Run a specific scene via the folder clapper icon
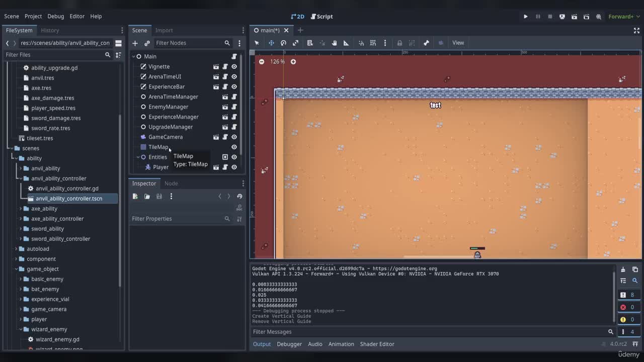Screen dimensions: 644x362 (x=586, y=17)
